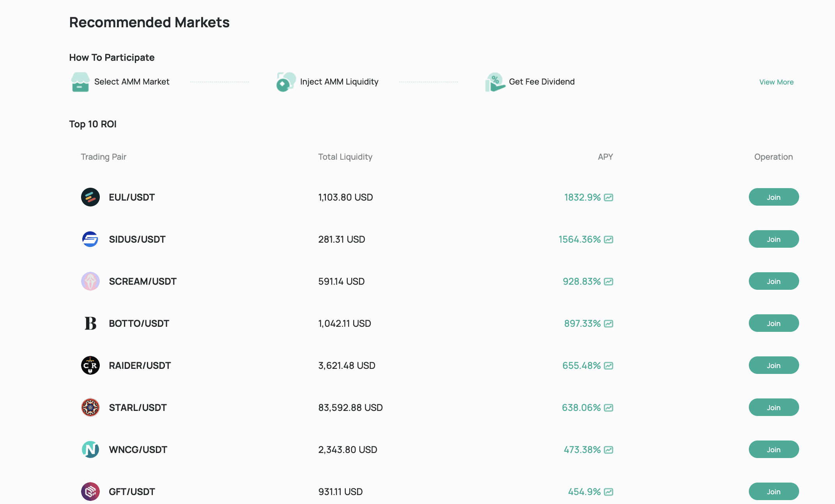Join the EUL/USDT market
Screen dimensions: 835x504
coord(773,197)
